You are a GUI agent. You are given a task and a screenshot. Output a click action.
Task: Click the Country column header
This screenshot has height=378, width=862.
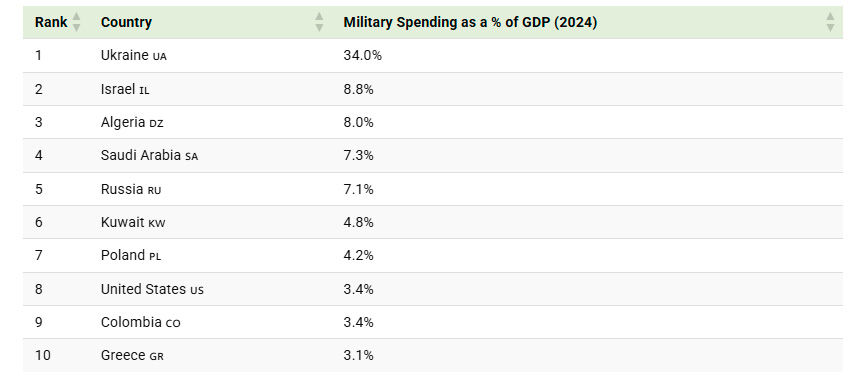point(126,23)
